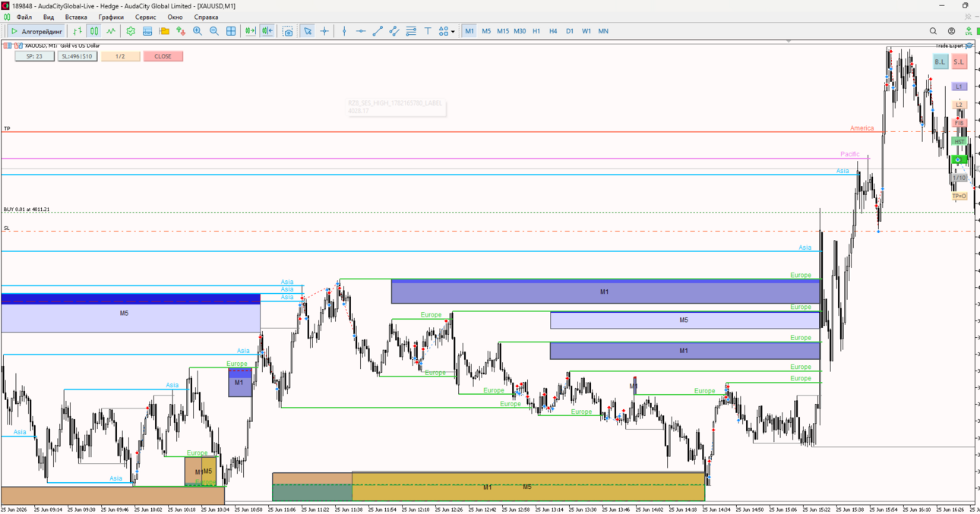Screen dimensions: 980x514
Task: Open the Справка menu
Action: tap(206, 17)
